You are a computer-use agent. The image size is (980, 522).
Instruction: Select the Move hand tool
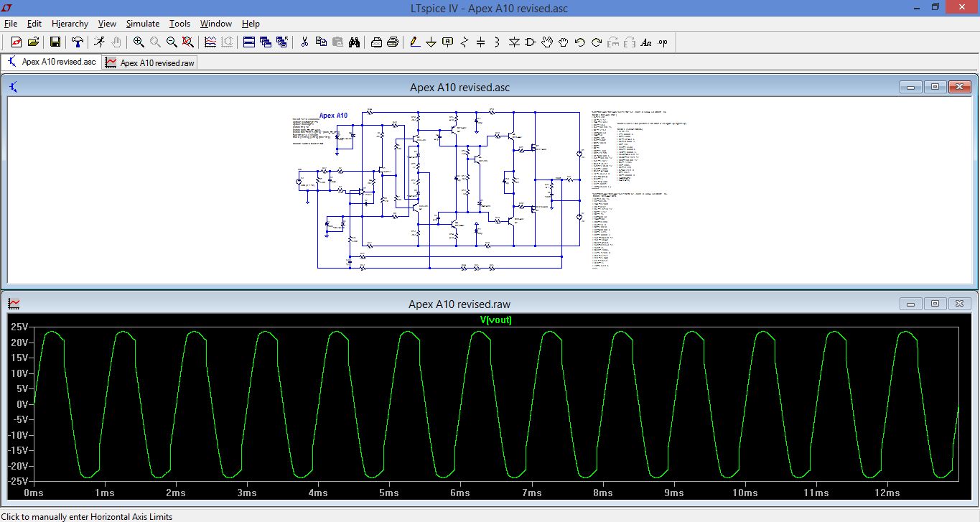click(547, 42)
